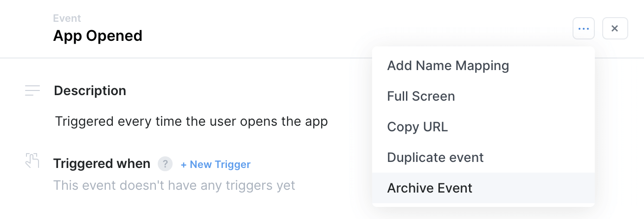Click the plus sign before New Trigger
This screenshot has height=219, width=644.
tap(184, 164)
